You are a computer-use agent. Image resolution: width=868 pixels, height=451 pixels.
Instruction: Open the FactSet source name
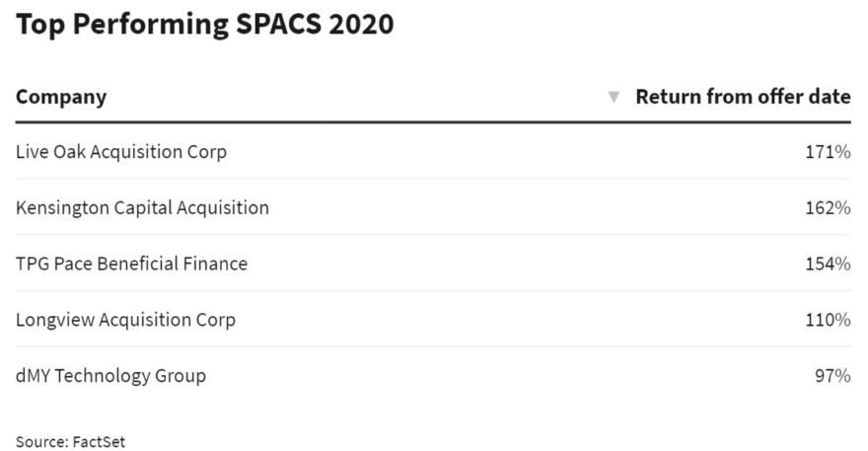[x=99, y=441]
